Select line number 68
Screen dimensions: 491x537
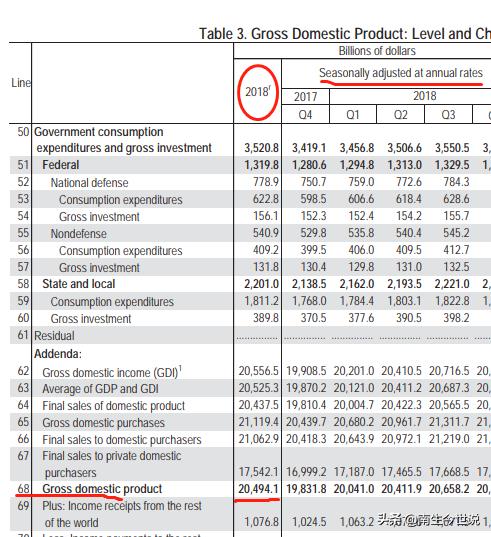23,489
